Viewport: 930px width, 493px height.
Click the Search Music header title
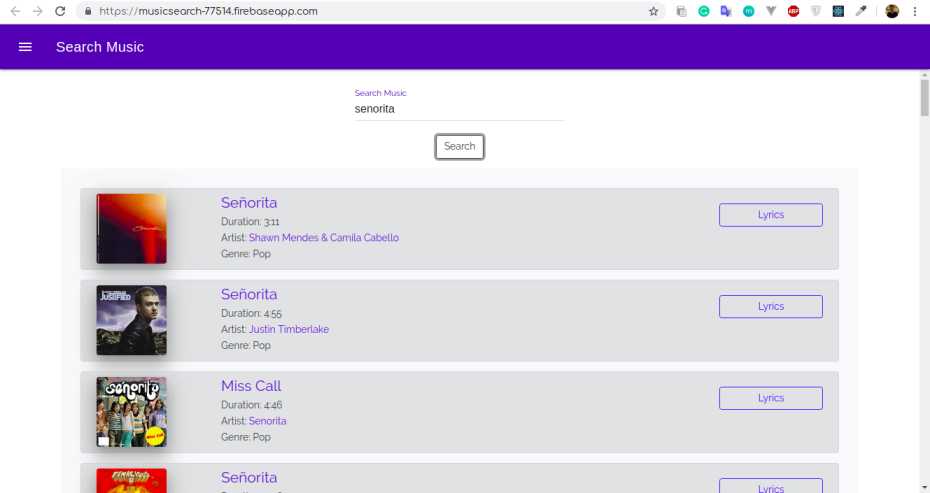(100, 47)
